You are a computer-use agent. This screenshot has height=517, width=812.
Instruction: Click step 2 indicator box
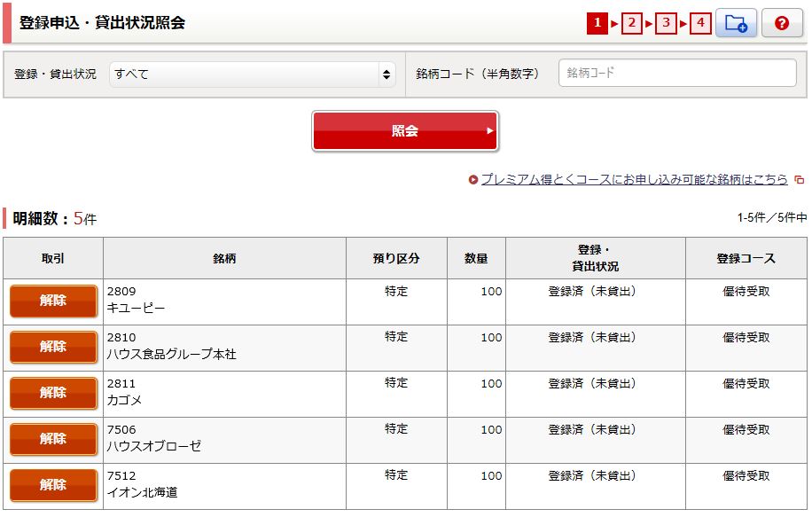click(632, 24)
